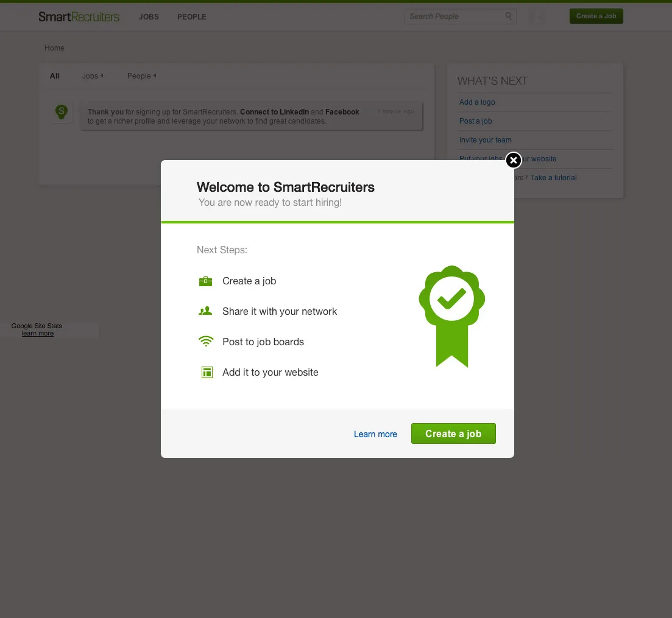
Task: Click the 1 minute ago timestamp
Action: coord(395,111)
